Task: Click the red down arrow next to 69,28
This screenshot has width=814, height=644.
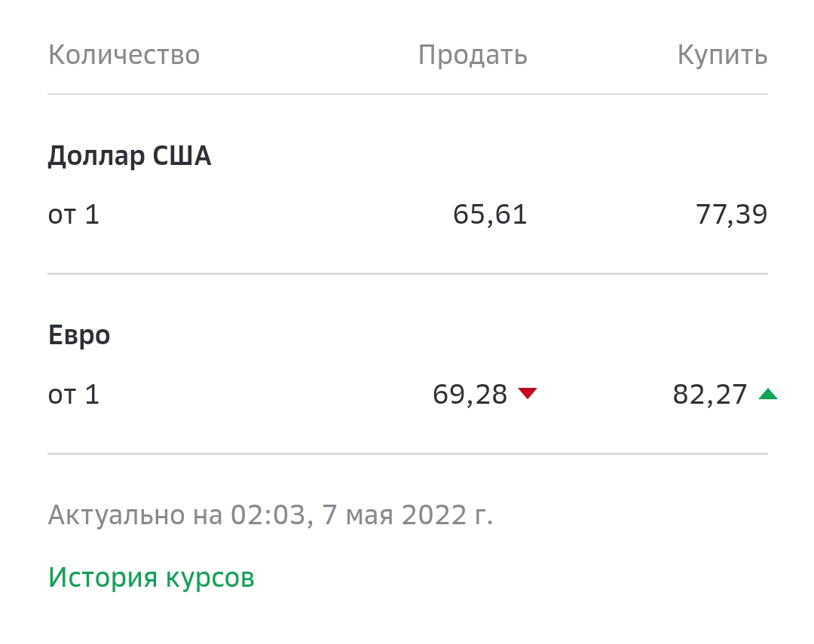Action: (528, 393)
